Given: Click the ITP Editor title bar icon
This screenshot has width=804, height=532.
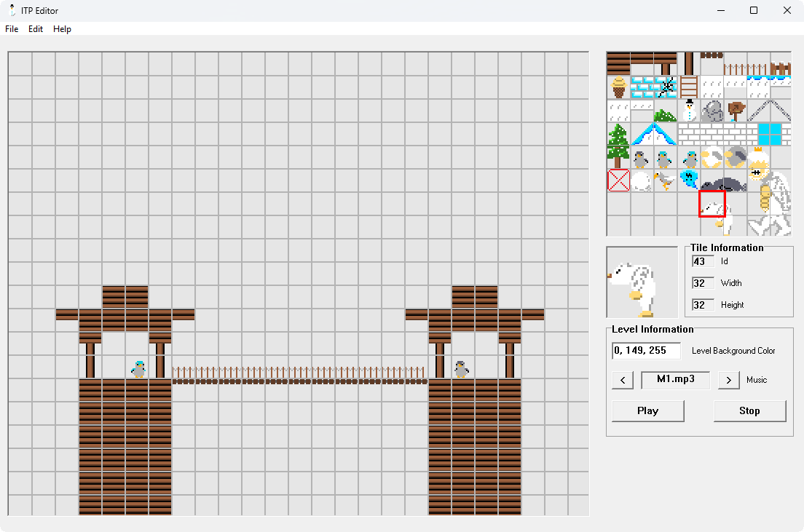Looking at the screenshot, I should pyautogui.click(x=12, y=10).
